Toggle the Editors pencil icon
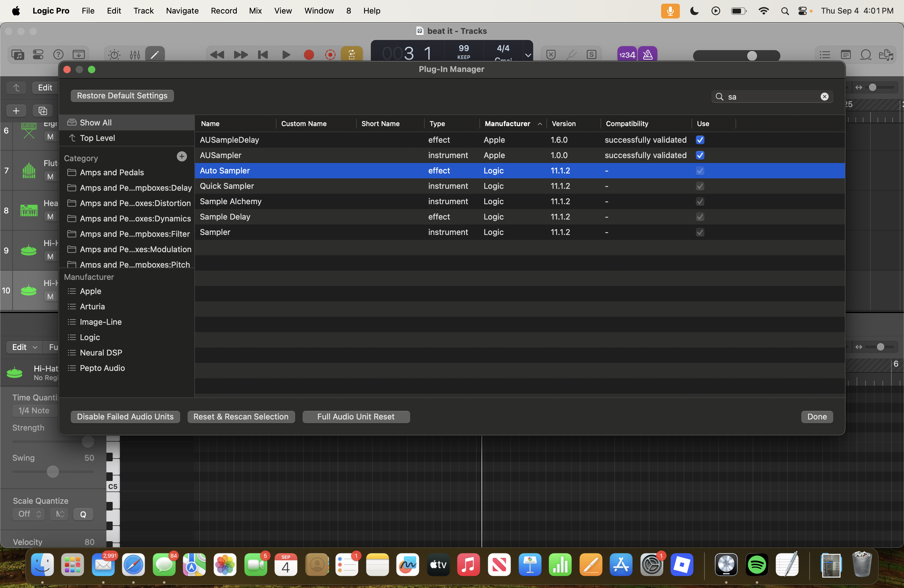 point(155,55)
